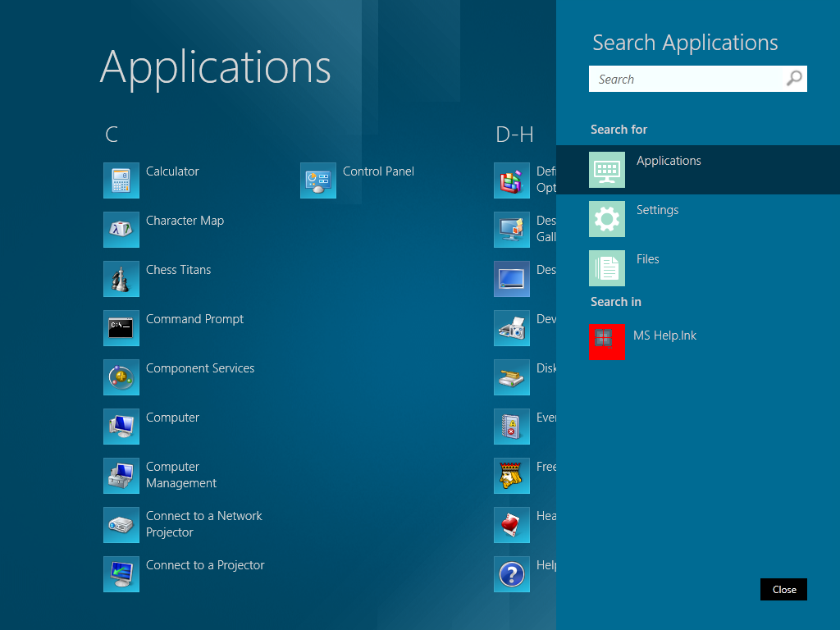Click the desktop monitor gadget icon under D-H

coord(512,230)
